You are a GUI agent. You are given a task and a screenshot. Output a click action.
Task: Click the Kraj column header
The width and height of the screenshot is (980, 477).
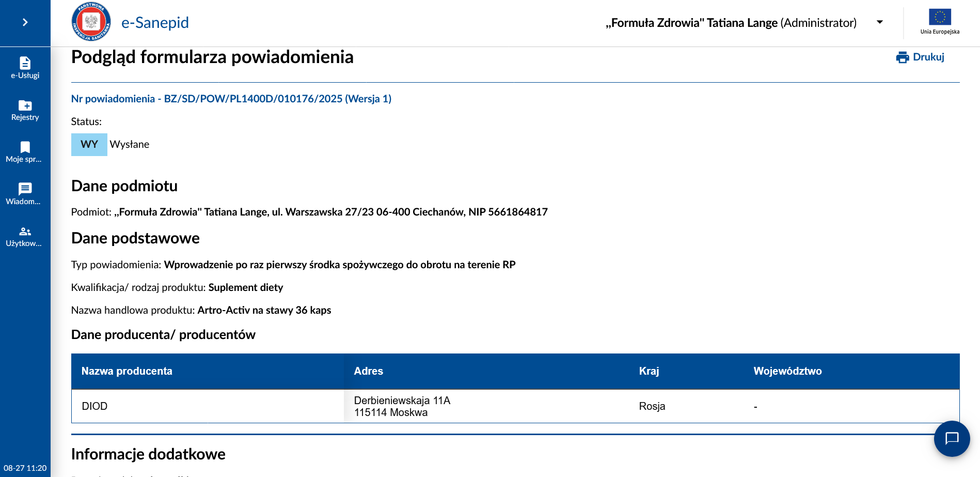tap(649, 371)
